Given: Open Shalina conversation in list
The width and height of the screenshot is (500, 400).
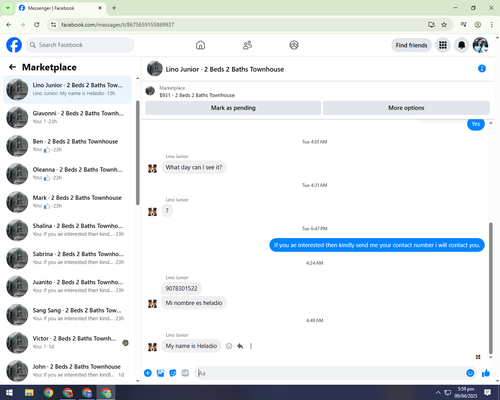Looking at the screenshot, I should (x=68, y=230).
